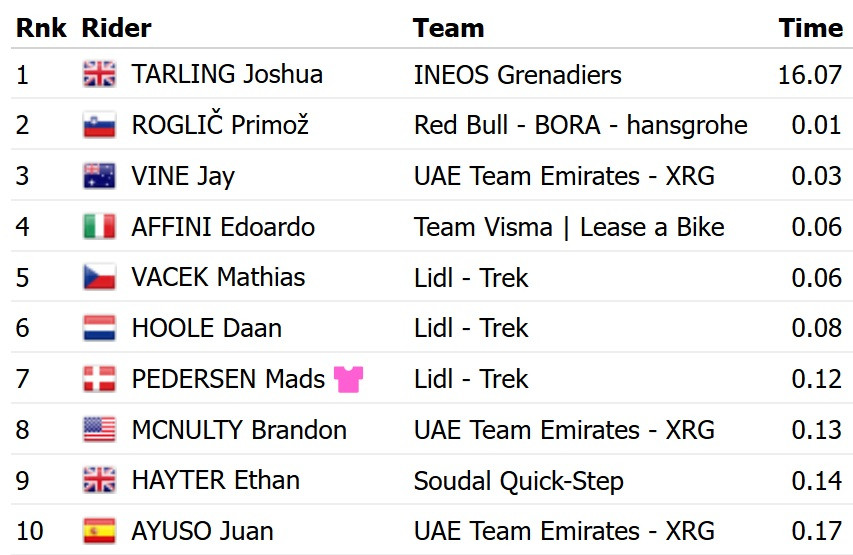Viewport: 853px width, 555px height.
Task: Click the Dutch flag beside HOOLE Daan
Action: click(x=99, y=328)
